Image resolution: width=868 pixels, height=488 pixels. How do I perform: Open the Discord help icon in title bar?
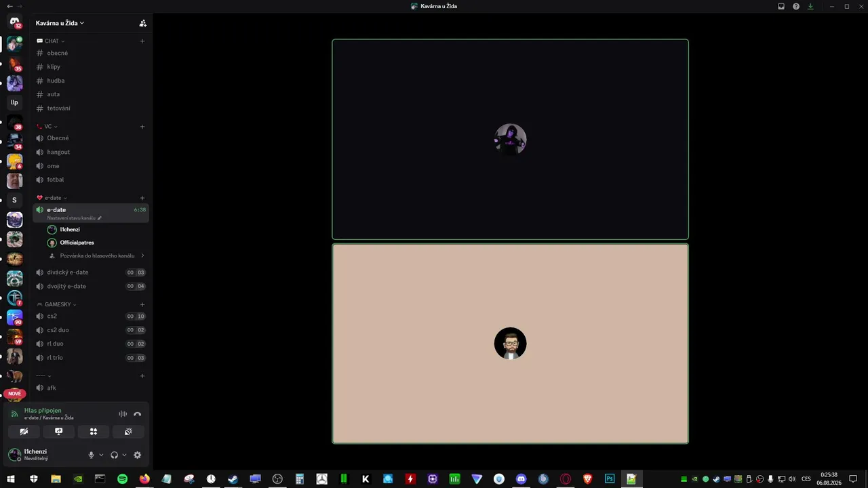(796, 6)
